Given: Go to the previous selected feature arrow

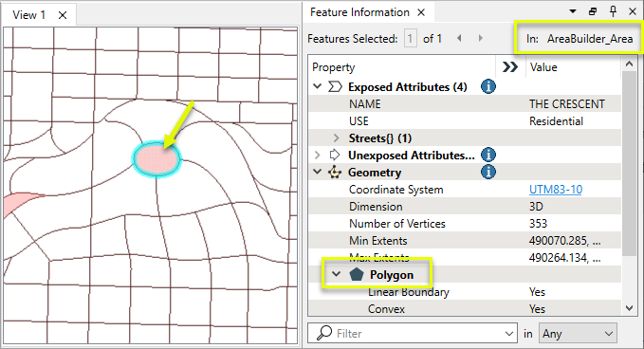Looking at the screenshot, I should (x=459, y=38).
